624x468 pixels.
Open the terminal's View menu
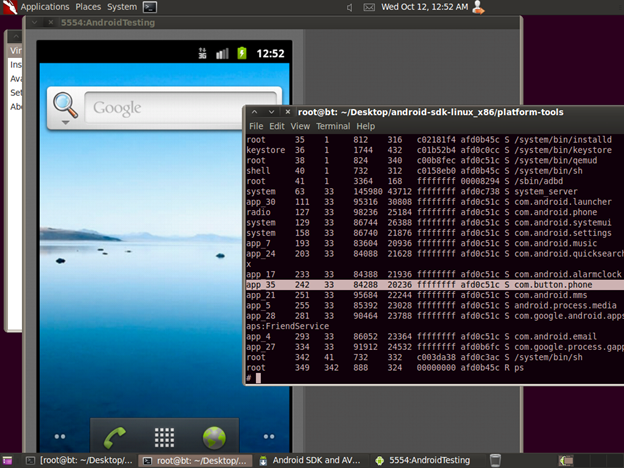[x=299, y=127]
